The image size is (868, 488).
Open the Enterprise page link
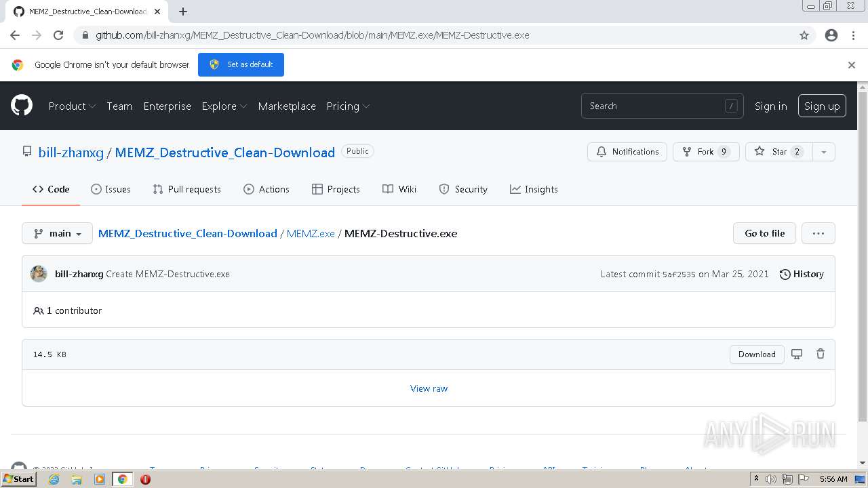point(167,106)
